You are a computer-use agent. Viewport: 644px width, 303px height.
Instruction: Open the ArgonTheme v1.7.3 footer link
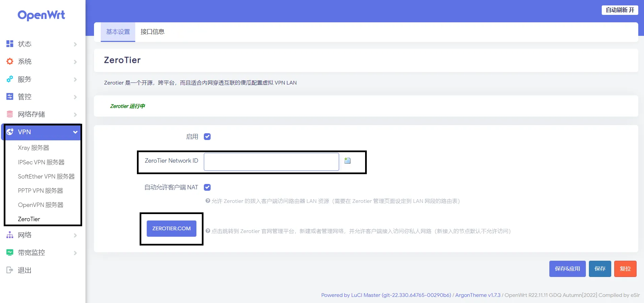point(478,295)
